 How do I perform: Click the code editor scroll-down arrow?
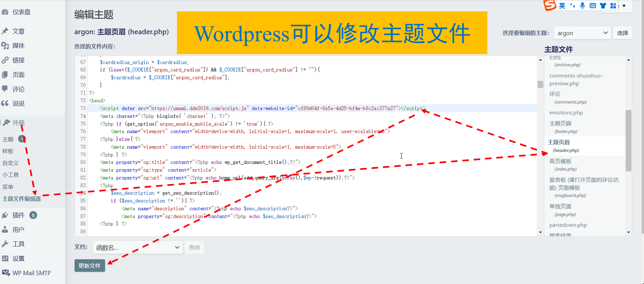[540, 232]
